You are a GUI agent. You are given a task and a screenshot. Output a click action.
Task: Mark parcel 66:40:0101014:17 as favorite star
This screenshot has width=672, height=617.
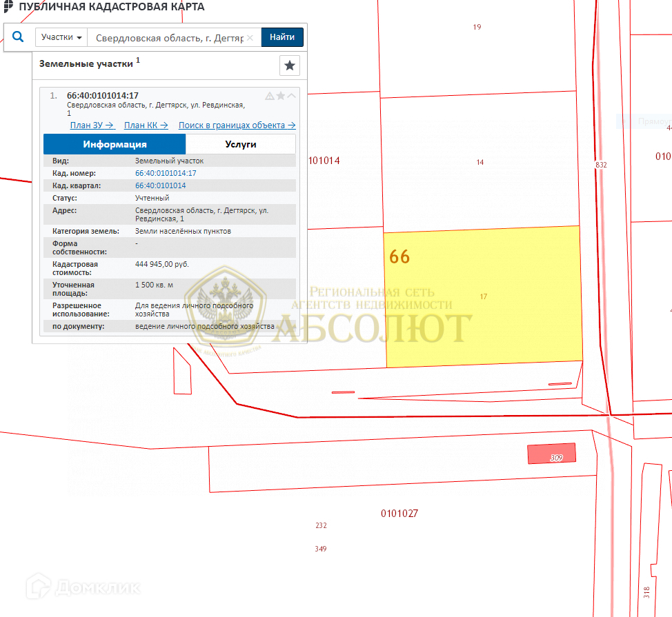tap(281, 96)
